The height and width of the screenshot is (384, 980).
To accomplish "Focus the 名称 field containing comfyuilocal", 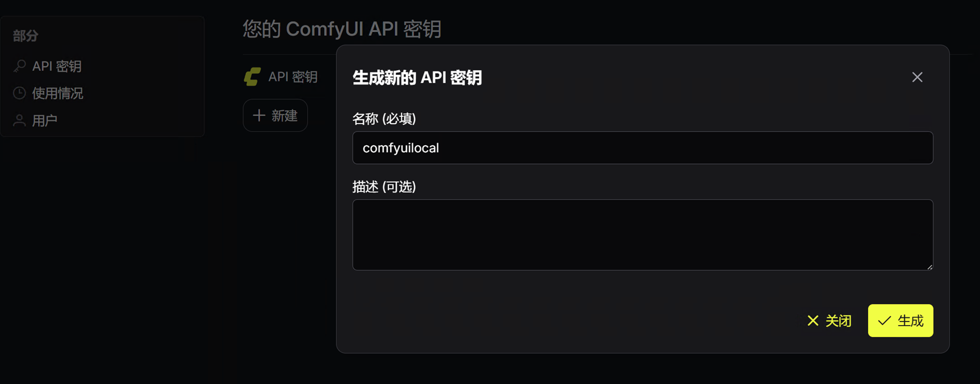I will (x=643, y=148).
